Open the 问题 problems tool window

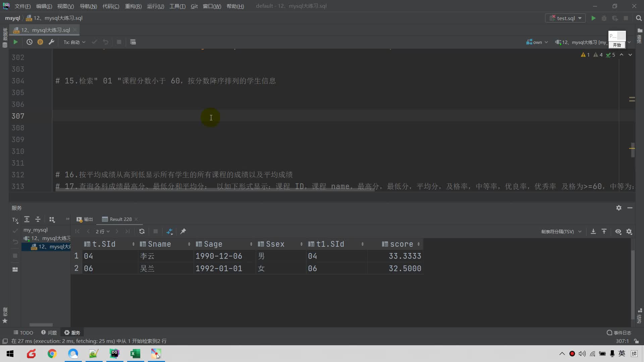pyautogui.click(x=49, y=333)
